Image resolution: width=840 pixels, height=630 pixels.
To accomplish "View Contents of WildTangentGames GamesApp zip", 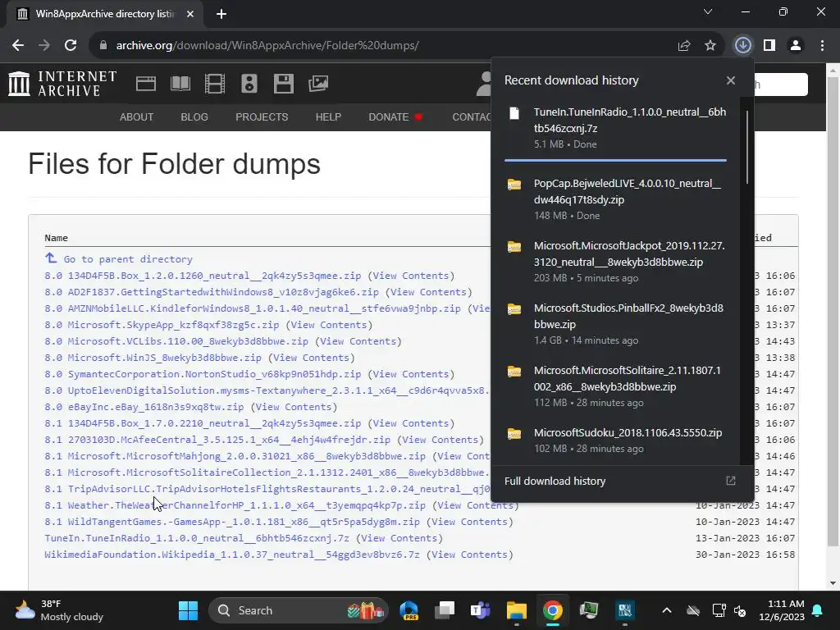I will click(470, 521).
